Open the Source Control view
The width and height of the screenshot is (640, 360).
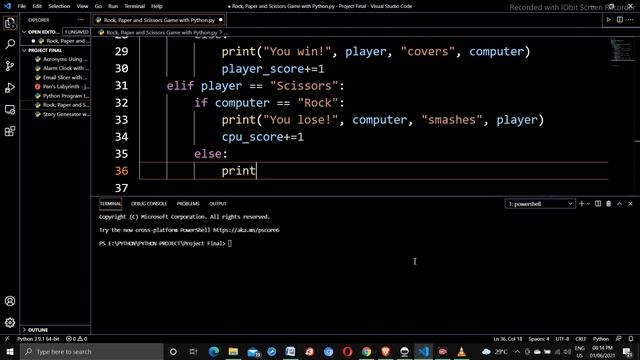pyautogui.click(x=10, y=66)
